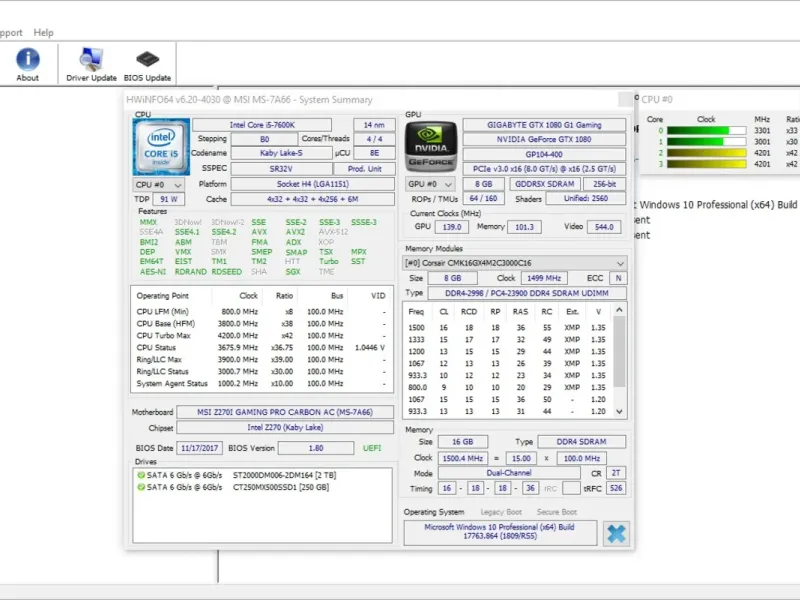Click Core 0 clock bar in CPU #0 window
800x600 pixels.
(x=706, y=131)
